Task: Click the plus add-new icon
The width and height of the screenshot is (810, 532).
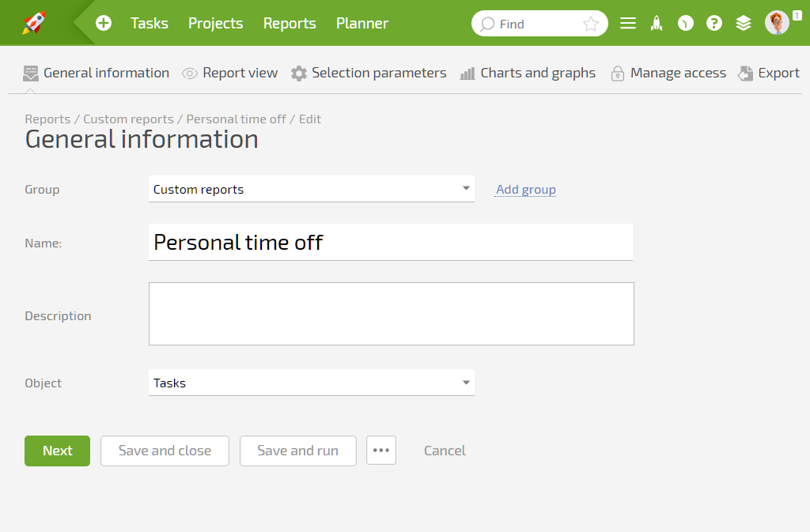Action: tap(104, 23)
